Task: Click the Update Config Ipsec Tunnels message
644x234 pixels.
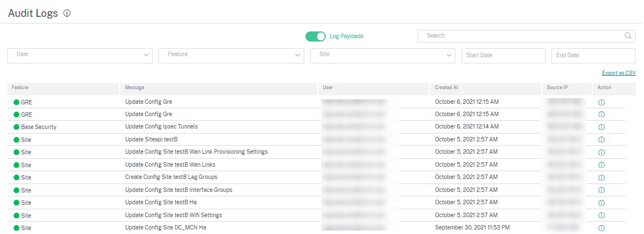Action: coord(161,126)
